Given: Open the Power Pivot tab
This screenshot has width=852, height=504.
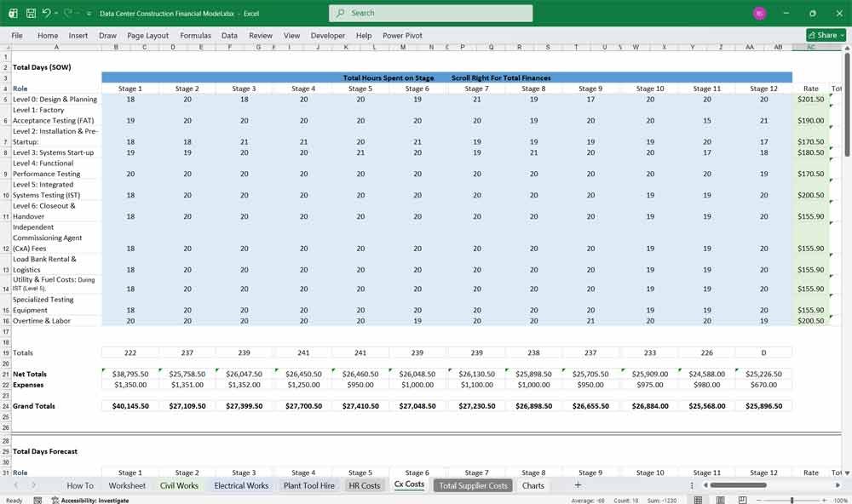Looking at the screenshot, I should (402, 35).
